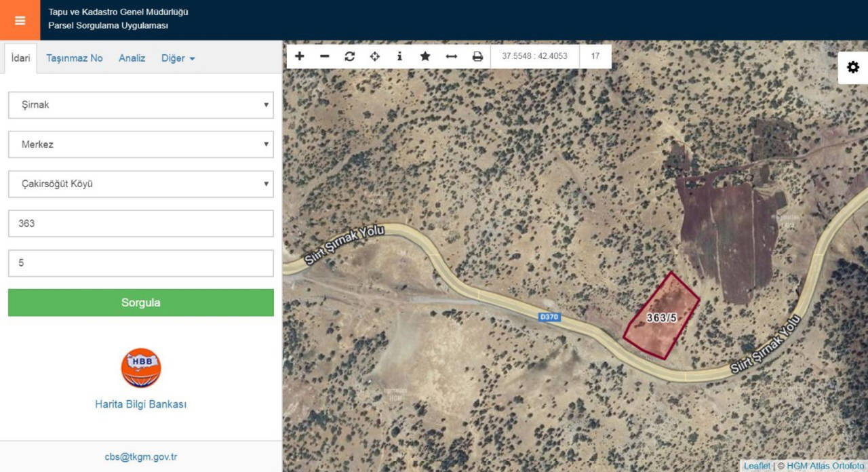
Task: Click the star favorites icon
Action: pyautogui.click(x=425, y=56)
